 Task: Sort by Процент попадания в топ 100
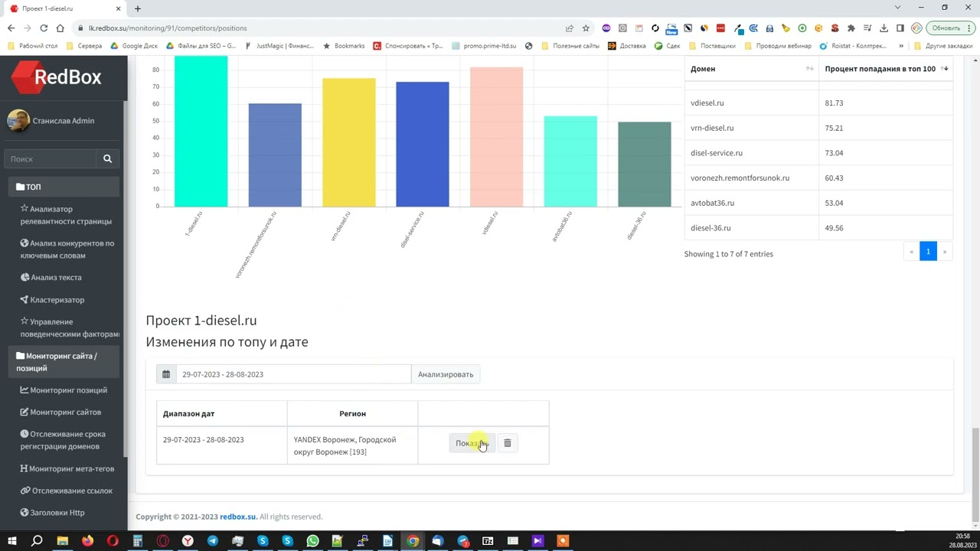click(886, 69)
